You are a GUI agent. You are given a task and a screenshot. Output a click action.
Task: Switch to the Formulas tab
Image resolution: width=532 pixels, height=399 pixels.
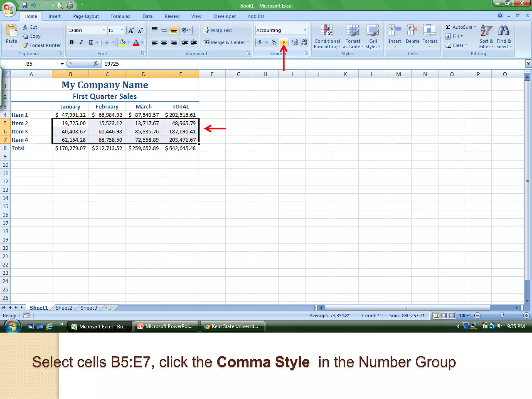120,16
